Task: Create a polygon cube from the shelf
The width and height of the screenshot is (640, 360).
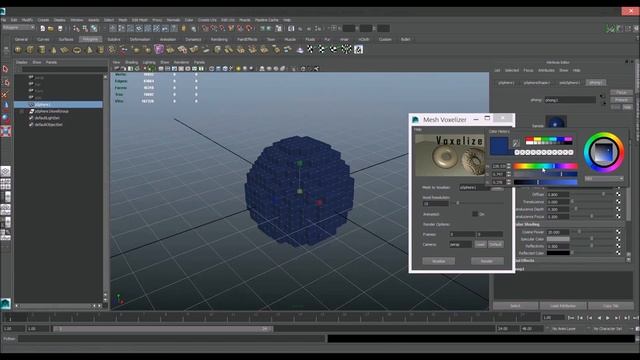Action: click(30, 50)
